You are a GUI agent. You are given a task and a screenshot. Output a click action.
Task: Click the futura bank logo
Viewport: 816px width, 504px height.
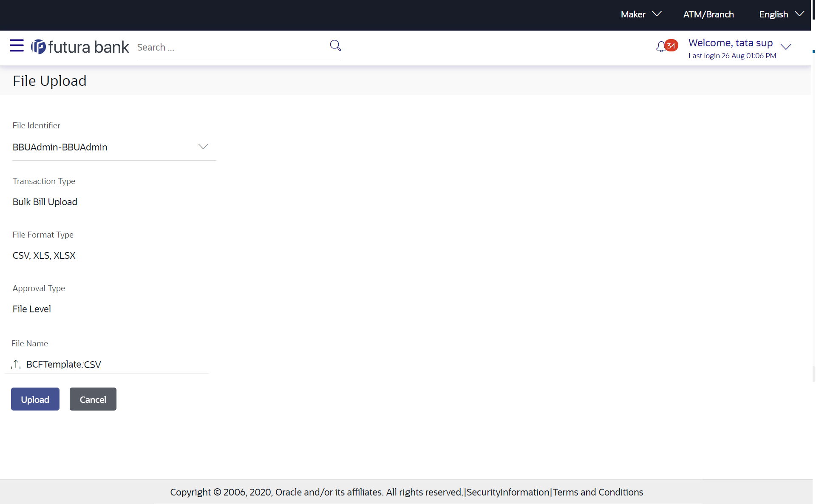click(80, 47)
